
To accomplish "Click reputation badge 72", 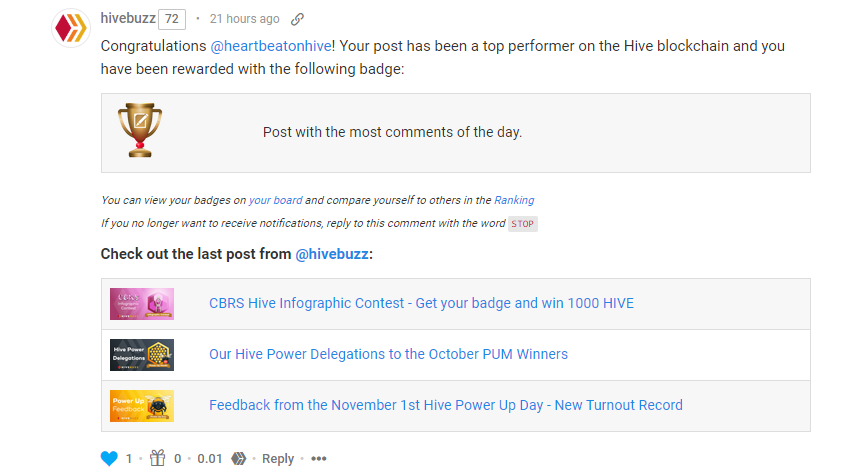I will pos(172,19).
